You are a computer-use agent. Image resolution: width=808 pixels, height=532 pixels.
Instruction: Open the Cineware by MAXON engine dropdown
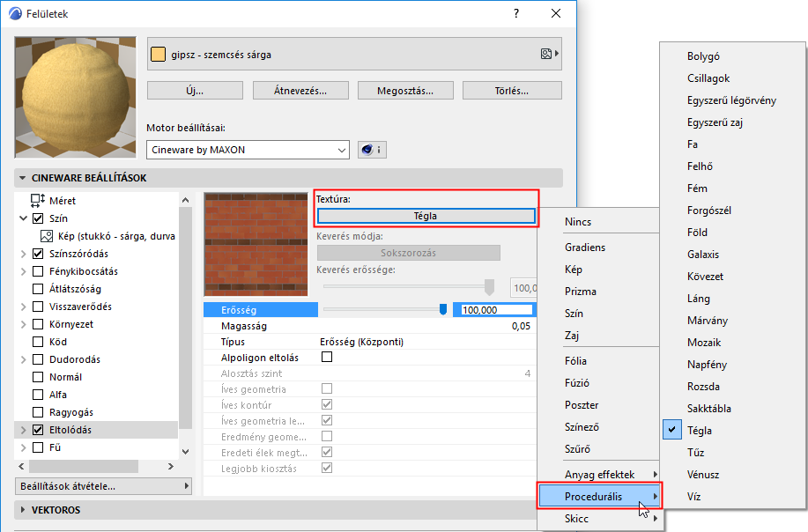click(x=248, y=150)
